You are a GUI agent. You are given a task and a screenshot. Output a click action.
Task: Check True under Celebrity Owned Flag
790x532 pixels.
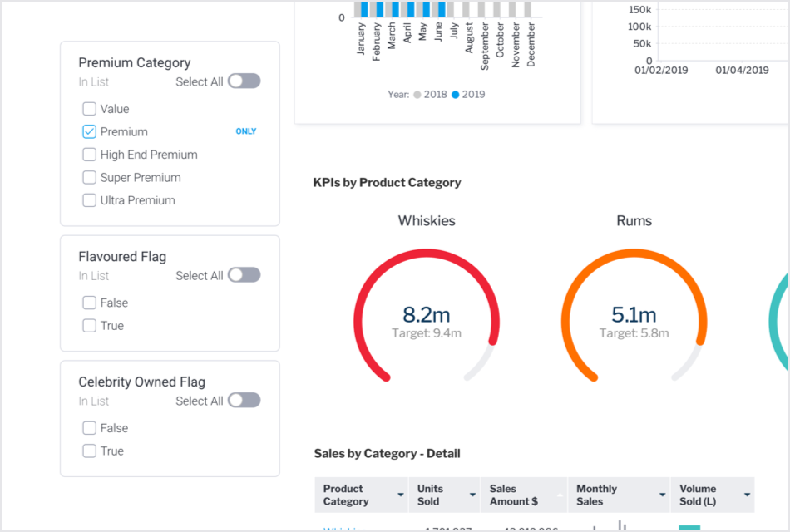click(x=89, y=451)
